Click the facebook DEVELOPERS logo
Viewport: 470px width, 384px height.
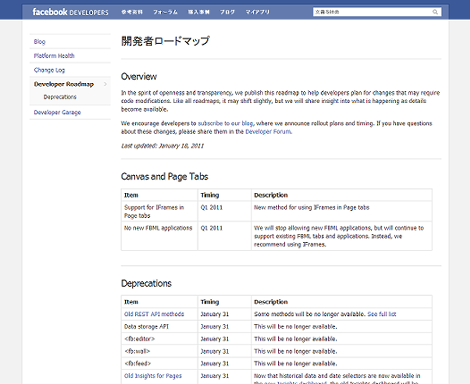coord(70,12)
